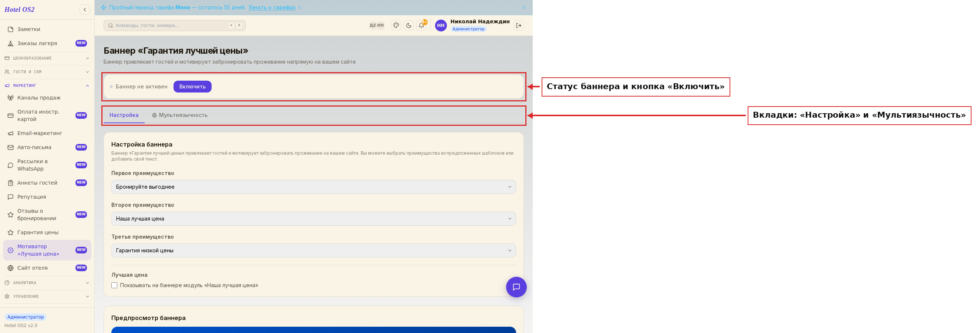The width and height of the screenshot is (980, 333).
Task: Check 'Показывать на баннере модуль «Наша лучшая цена»'
Action: (x=114, y=285)
